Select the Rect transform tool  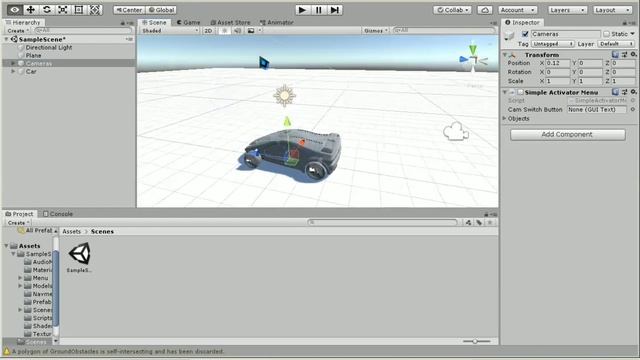click(79, 9)
